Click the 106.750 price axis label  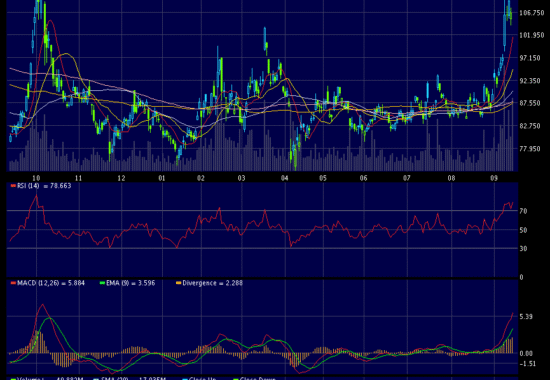pos(532,13)
